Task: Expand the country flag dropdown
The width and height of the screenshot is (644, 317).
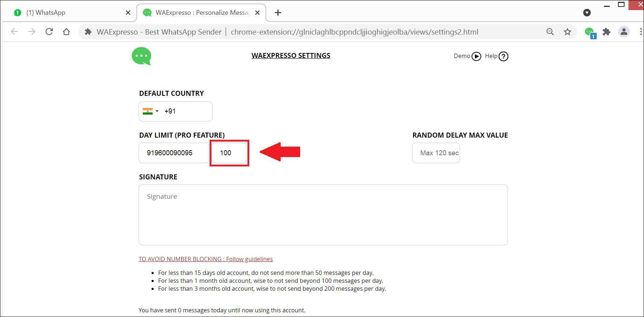Action: (x=151, y=111)
